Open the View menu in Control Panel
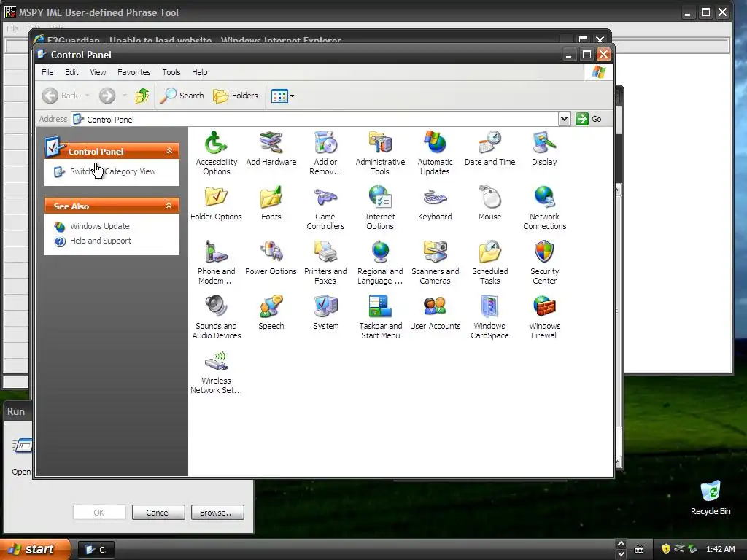This screenshot has height=560, width=747. (98, 72)
